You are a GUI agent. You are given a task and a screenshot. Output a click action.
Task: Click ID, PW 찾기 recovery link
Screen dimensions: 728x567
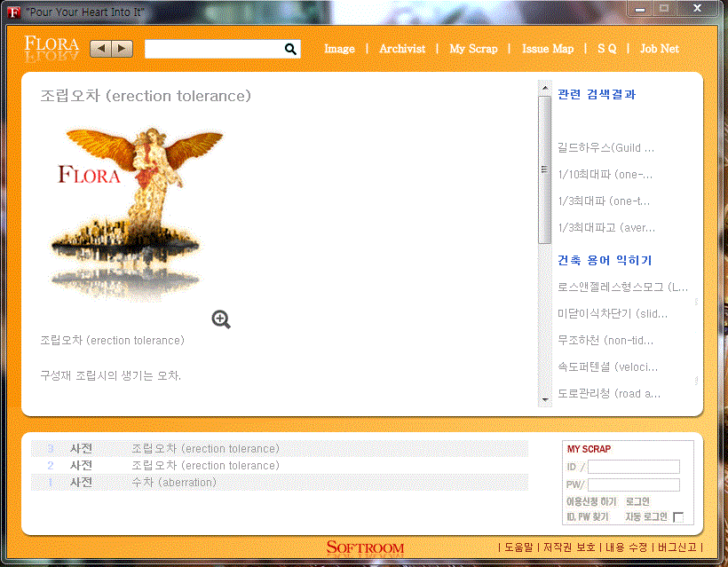pos(588,516)
